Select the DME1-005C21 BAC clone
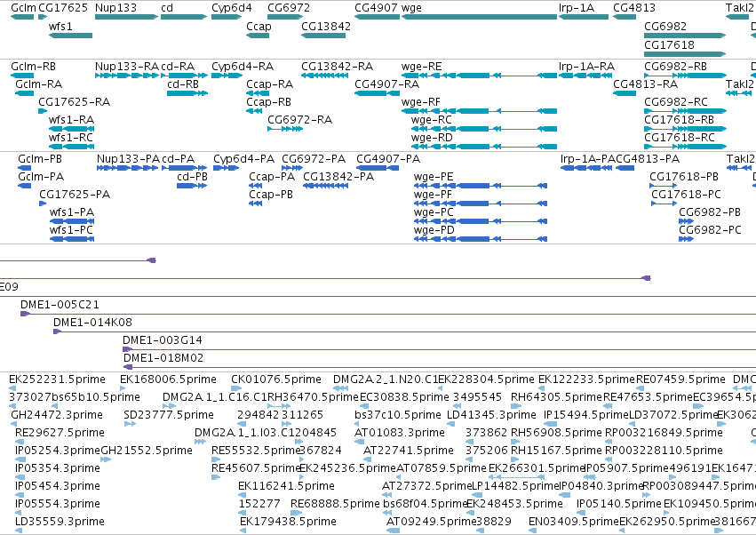The width and height of the screenshot is (756, 535). [388, 314]
